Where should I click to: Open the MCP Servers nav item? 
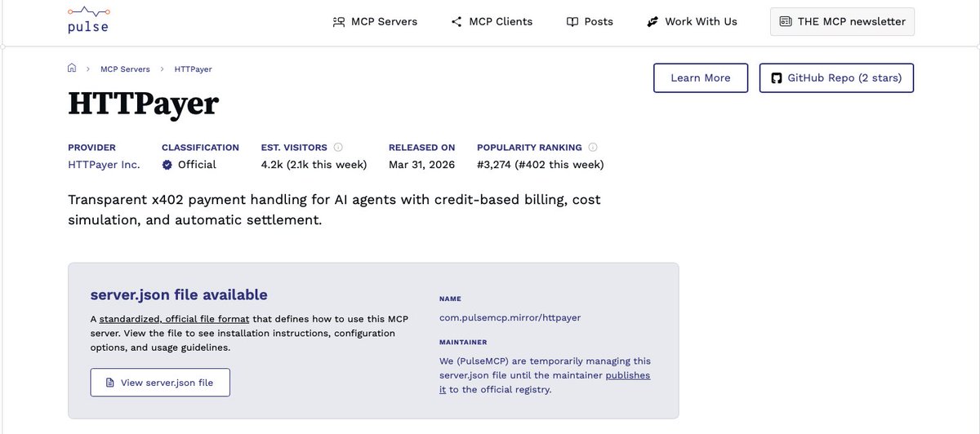tap(375, 21)
